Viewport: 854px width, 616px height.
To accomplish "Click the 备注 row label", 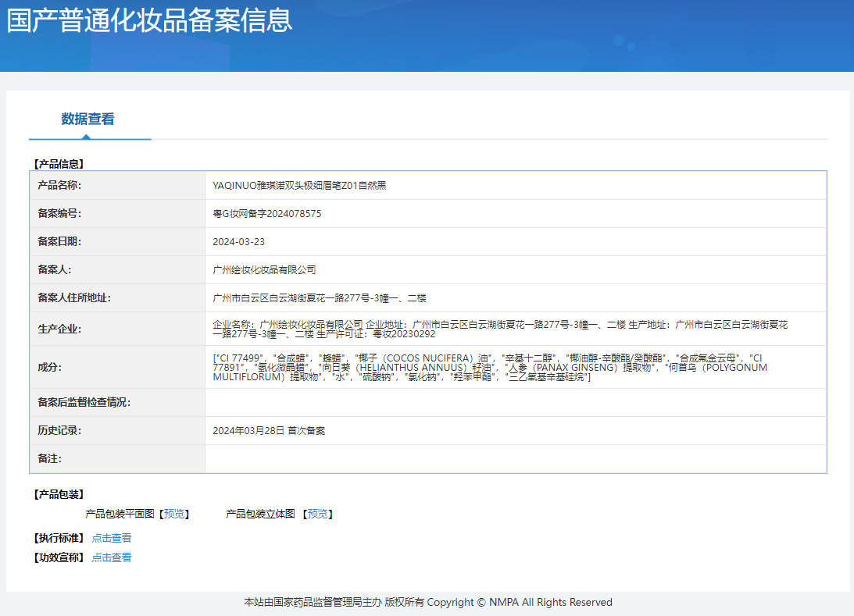I will (49, 459).
